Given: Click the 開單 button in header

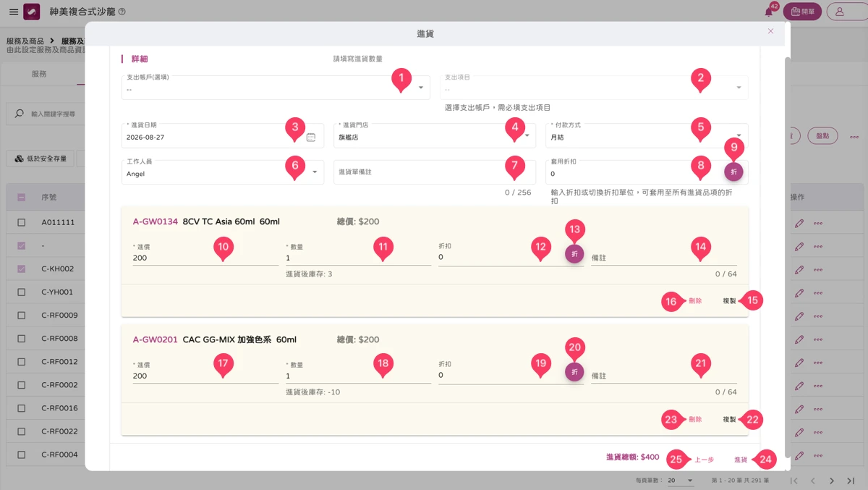Looking at the screenshot, I should [802, 12].
